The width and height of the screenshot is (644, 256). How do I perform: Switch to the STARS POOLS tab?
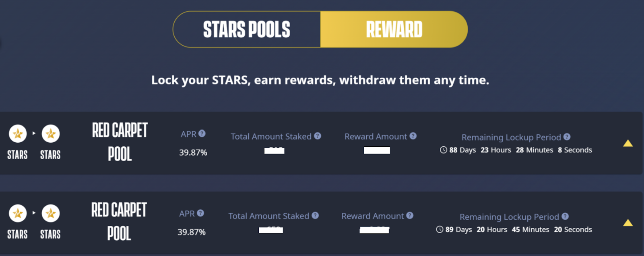point(247,29)
